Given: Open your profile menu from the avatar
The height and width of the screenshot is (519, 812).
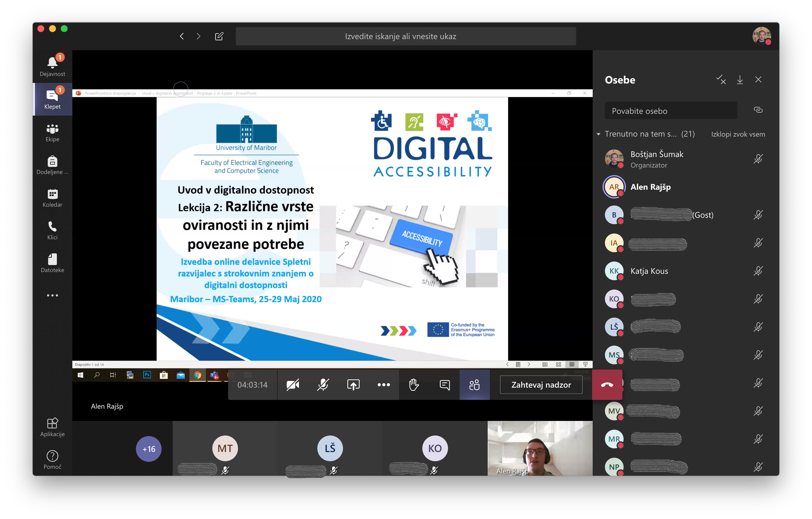Looking at the screenshot, I should pyautogui.click(x=762, y=36).
